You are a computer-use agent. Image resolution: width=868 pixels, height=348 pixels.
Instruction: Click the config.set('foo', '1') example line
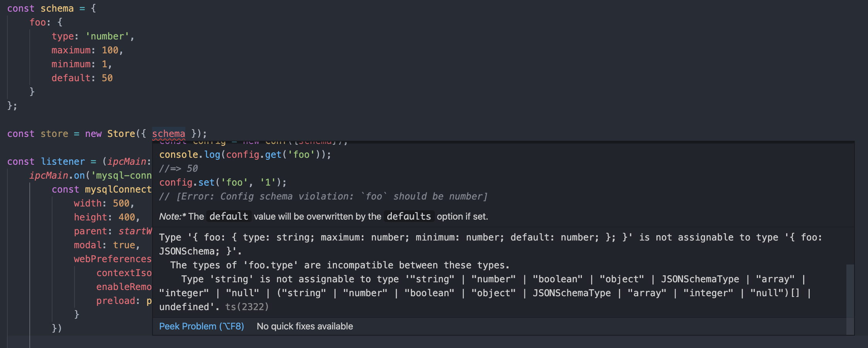coord(222,182)
